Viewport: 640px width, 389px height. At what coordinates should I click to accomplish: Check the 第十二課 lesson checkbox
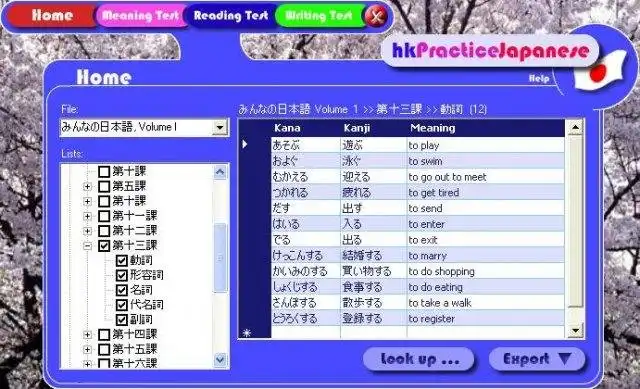click(x=104, y=231)
